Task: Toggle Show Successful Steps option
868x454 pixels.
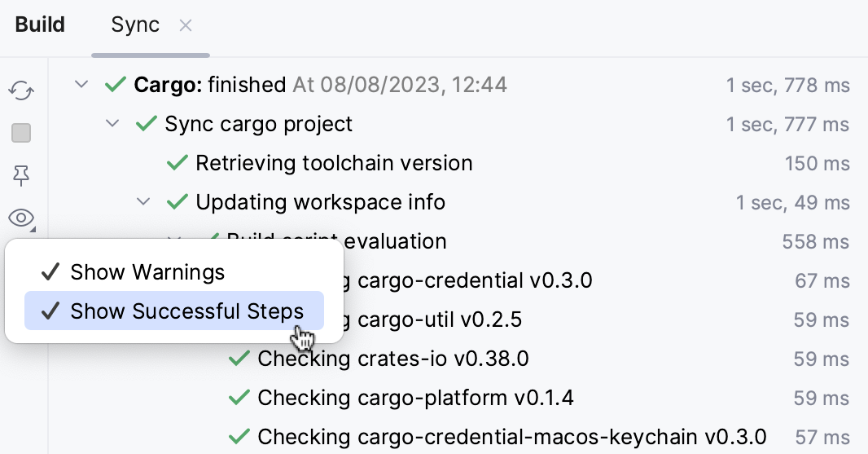Action: [186, 311]
